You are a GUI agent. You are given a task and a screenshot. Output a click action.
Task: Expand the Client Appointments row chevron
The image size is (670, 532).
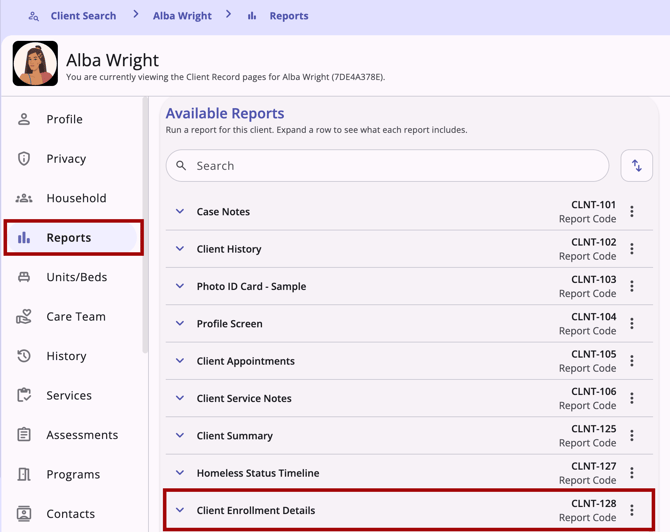coord(180,361)
